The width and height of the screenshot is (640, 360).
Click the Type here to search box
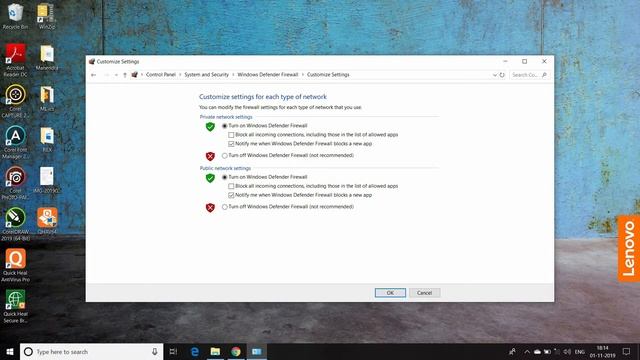point(91,351)
